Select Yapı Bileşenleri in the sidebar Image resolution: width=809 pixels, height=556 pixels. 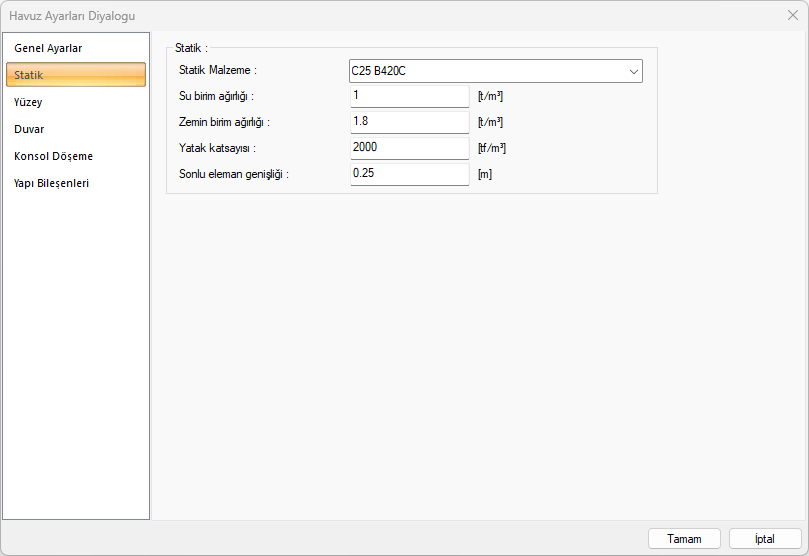[51, 183]
